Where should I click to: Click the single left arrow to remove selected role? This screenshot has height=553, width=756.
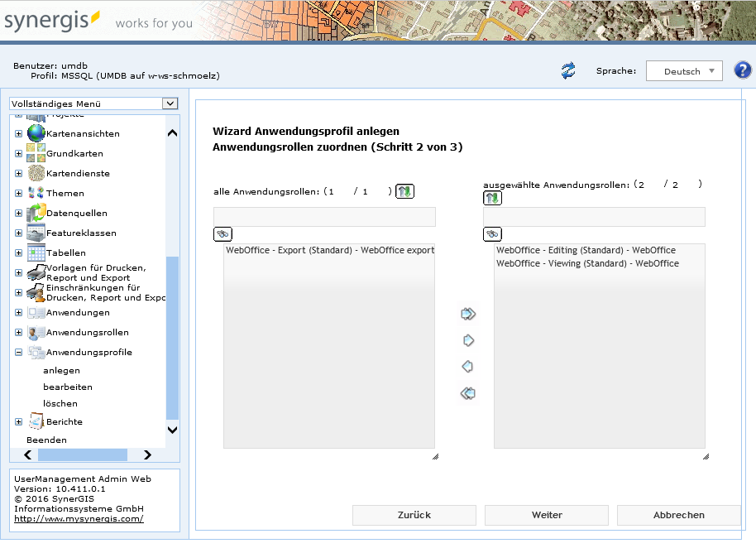point(468,366)
